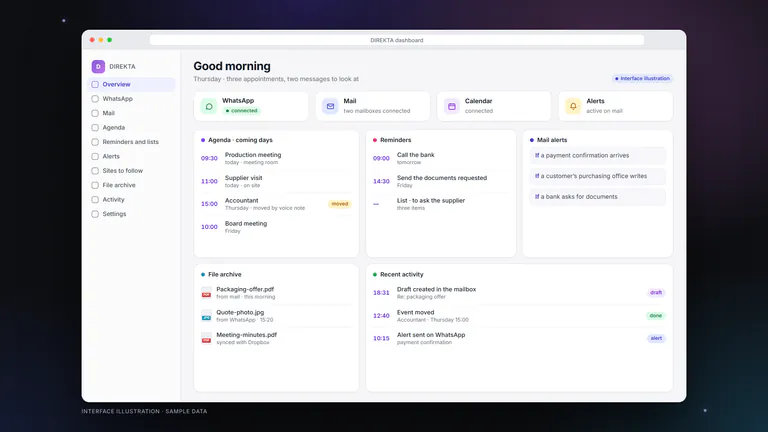Viewport: 768px width, 432px height.
Task: Open Sites to follow section
Action: (131, 170)
